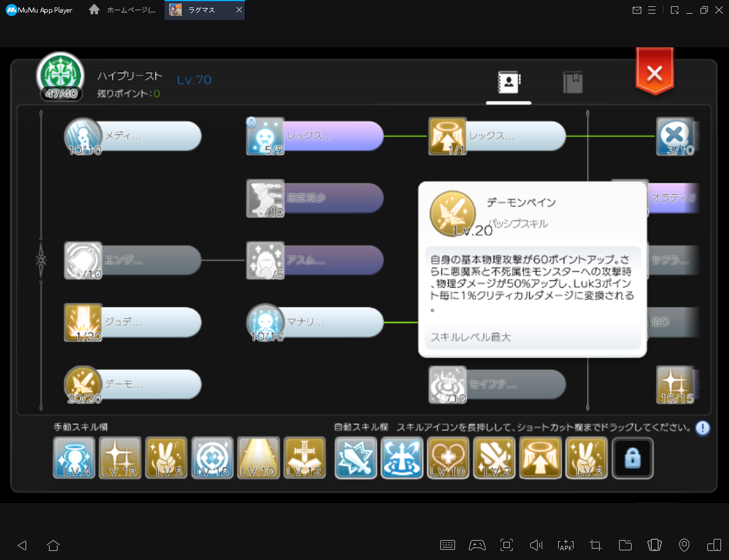Click the locked auto skill slot
Viewport: 729px width, 560px height.
tap(633, 458)
